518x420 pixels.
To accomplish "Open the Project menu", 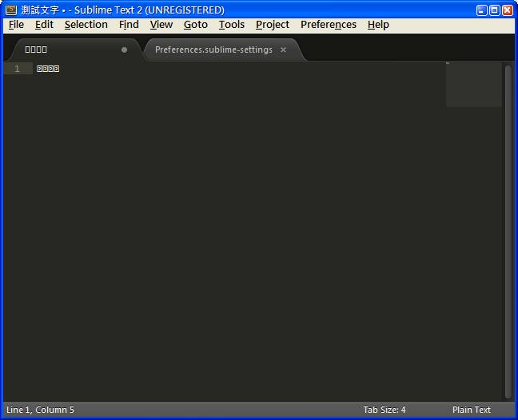I will click(x=273, y=25).
